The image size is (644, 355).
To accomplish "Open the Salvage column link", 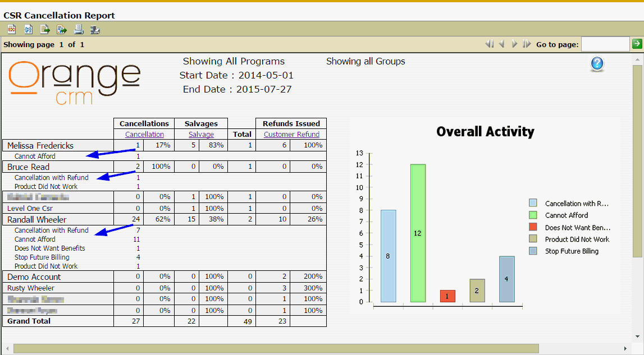I will [x=201, y=135].
